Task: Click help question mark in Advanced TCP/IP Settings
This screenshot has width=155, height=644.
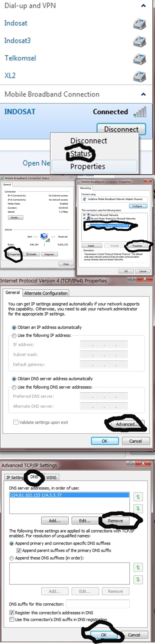Action: tap(131, 463)
